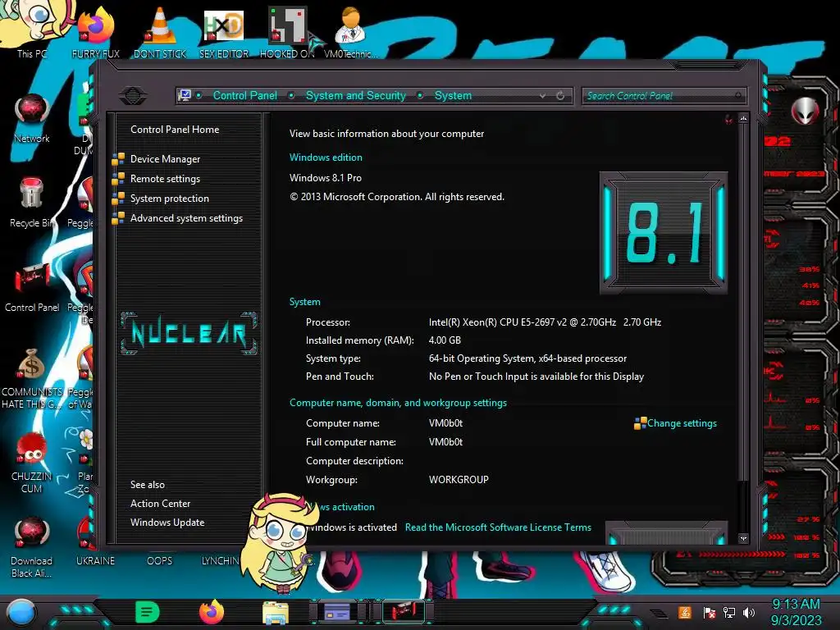Open the Control Panel desktop icon
The image size is (840, 630).
point(32,287)
